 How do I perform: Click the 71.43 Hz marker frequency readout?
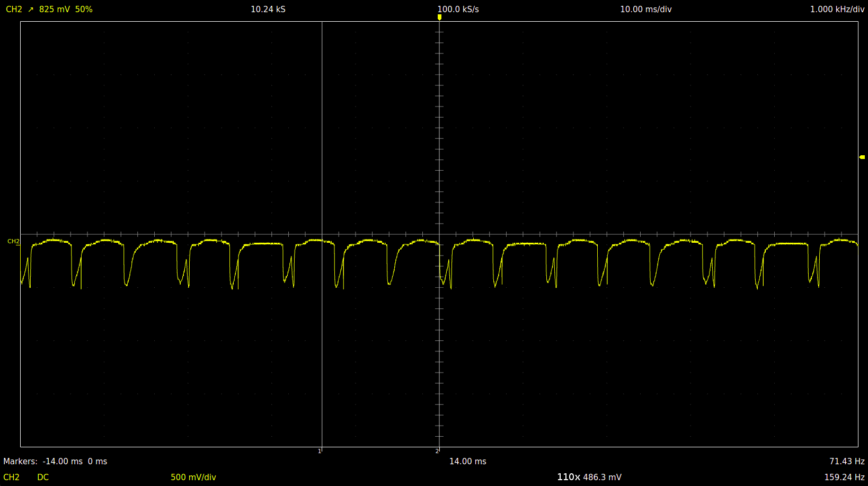847,462
